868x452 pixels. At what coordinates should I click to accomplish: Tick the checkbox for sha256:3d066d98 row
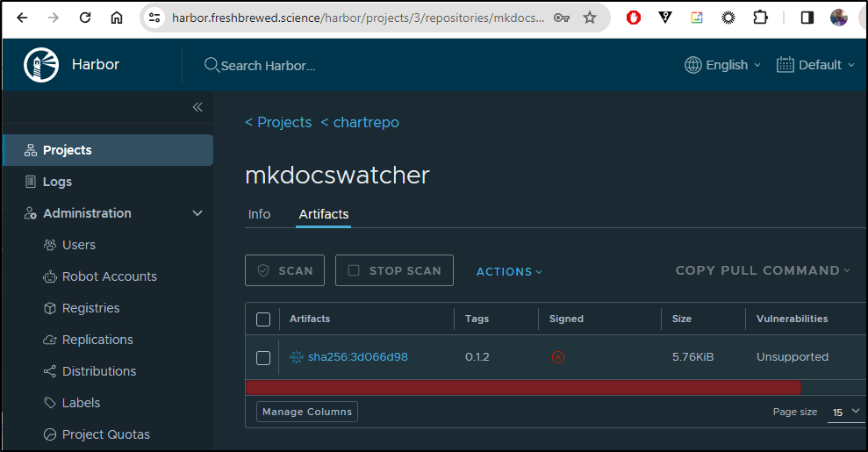[x=263, y=358]
